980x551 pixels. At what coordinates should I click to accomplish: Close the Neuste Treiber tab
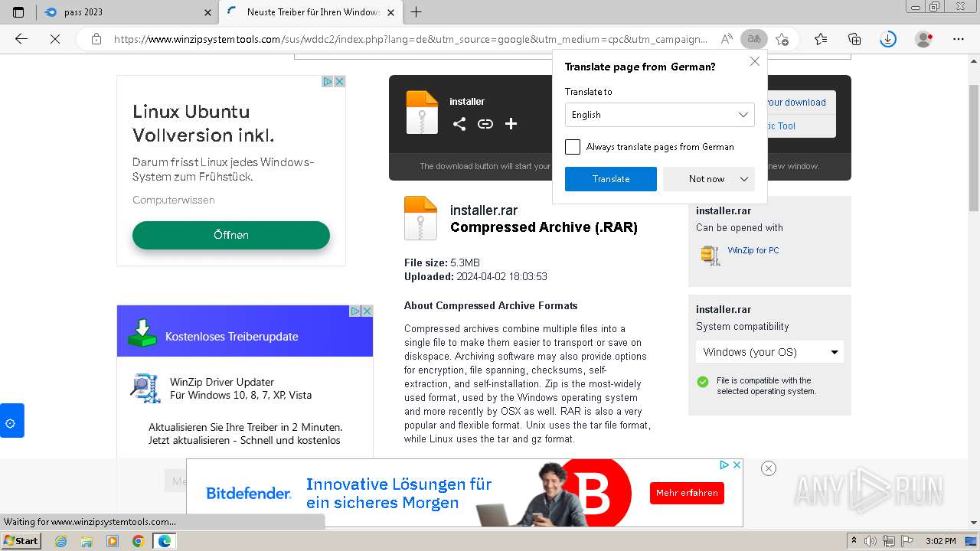(x=391, y=12)
